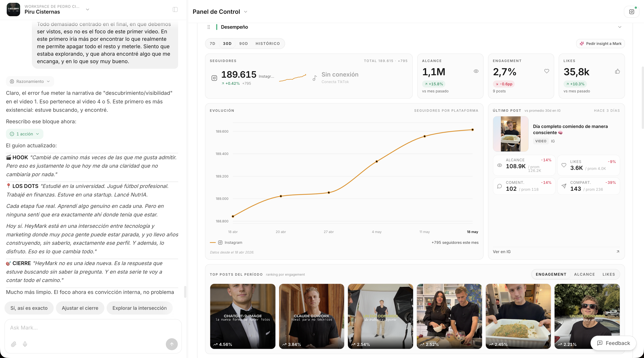
Task: Click the check circle on 1 acción
Action: coord(12,134)
